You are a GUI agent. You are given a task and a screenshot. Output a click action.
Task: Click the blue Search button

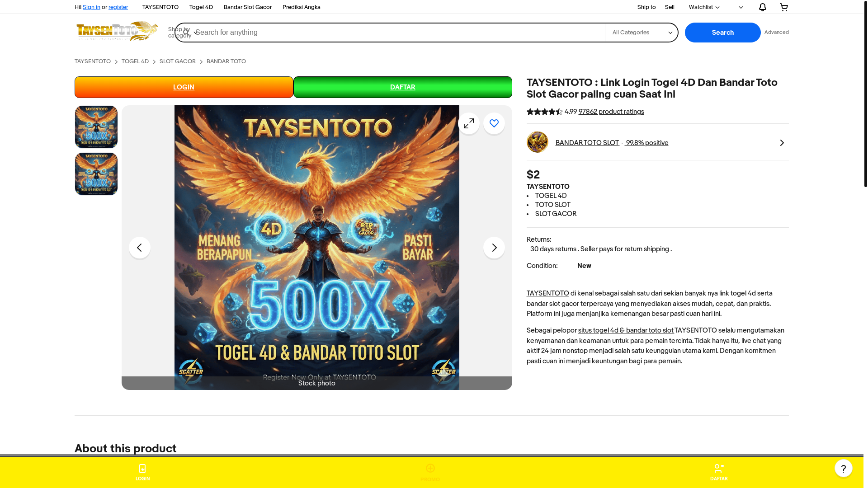[x=723, y=33]
